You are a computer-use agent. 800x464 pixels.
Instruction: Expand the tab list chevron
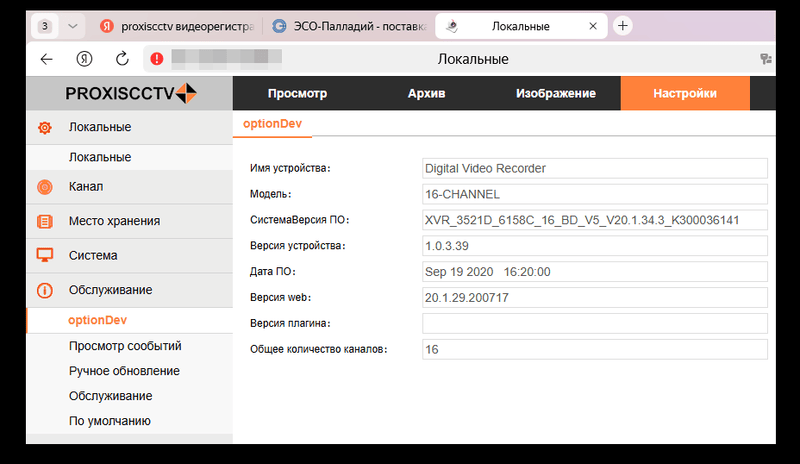(72, 26)
